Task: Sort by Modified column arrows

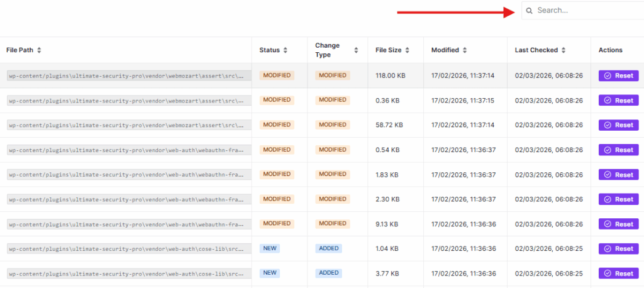Action: click(465, 50)
